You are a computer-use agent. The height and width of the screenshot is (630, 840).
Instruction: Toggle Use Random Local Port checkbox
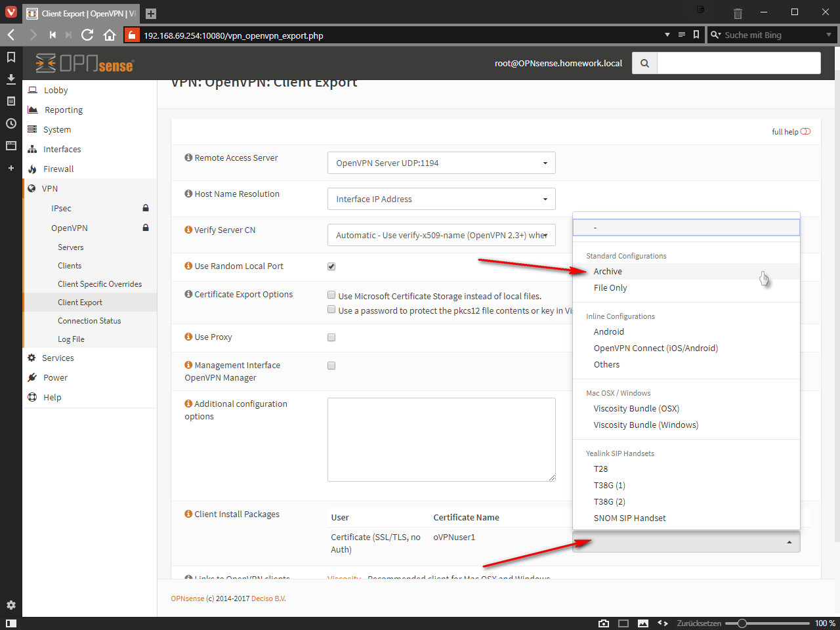pos(331,266)
